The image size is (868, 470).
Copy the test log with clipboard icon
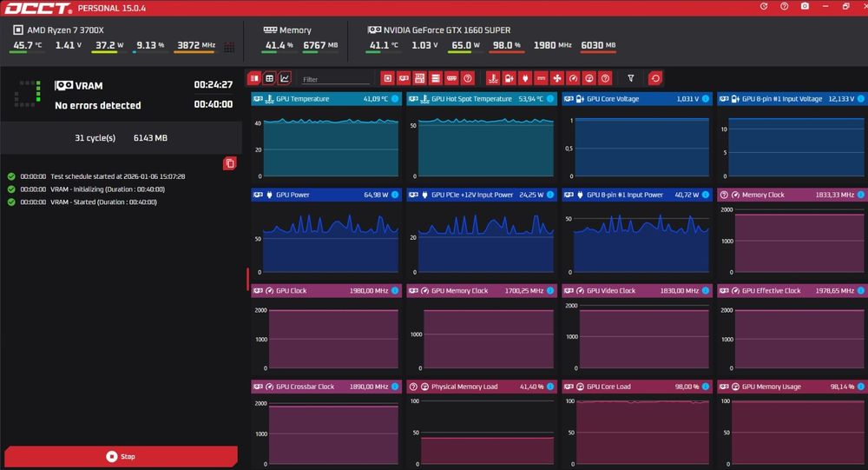tap(230, 163)
